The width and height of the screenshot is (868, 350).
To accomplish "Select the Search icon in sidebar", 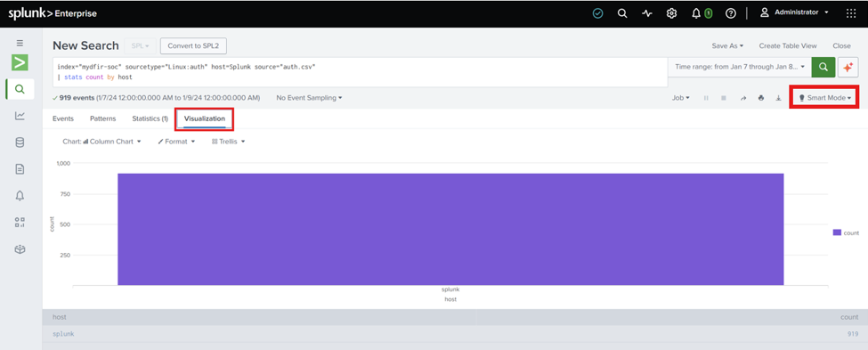I will 20,89.
